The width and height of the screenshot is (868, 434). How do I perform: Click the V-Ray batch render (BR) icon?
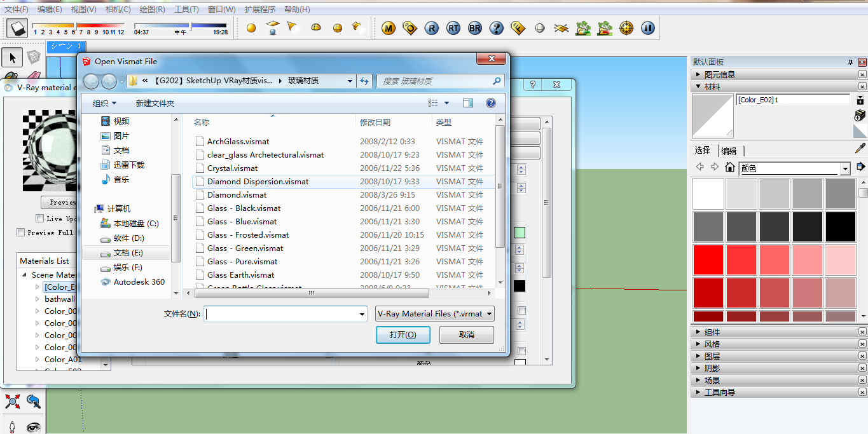coord(474,28)
